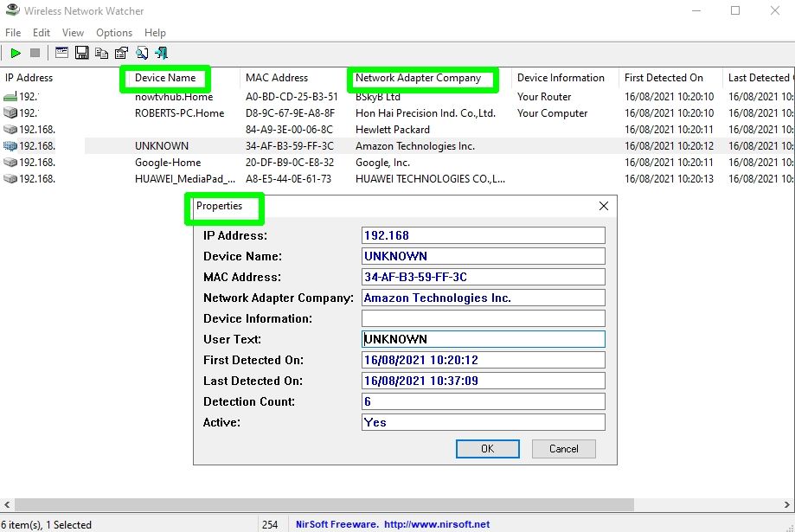The image size is (795, 532).
Task: Open the View menu
Action: coord(73,32)
